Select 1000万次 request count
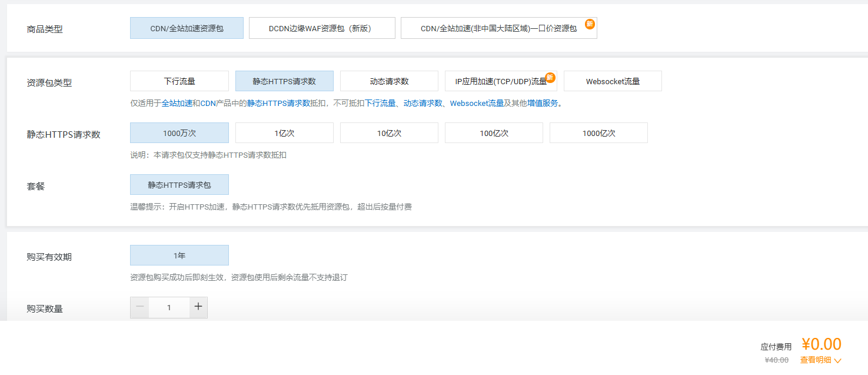 point(179,133)
